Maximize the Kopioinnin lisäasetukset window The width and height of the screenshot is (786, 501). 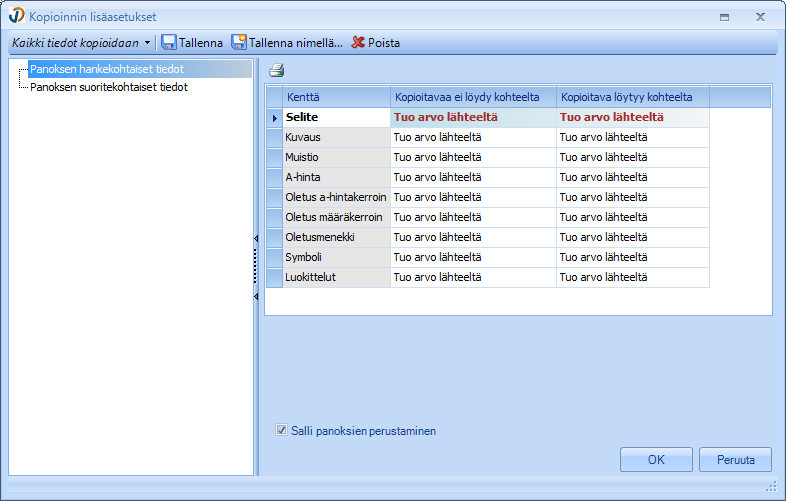coord(724,17)
